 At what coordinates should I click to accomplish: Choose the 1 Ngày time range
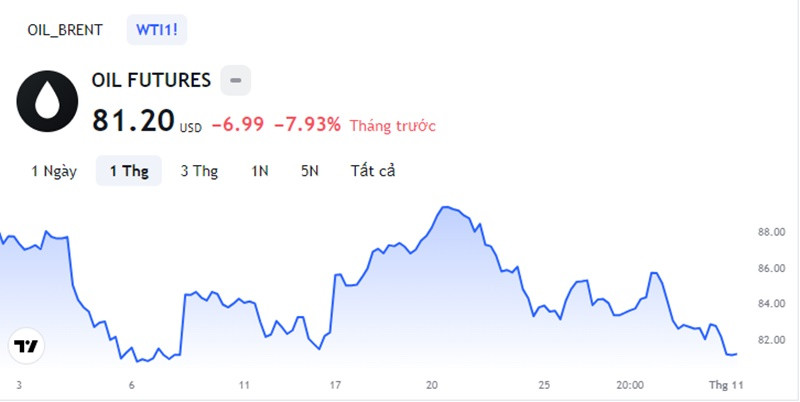pos(54,171)
